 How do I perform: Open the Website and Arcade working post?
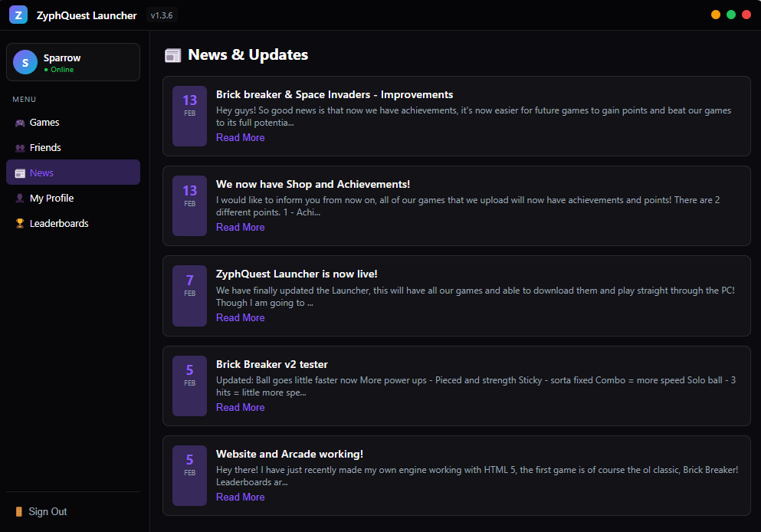click(240, 497)
